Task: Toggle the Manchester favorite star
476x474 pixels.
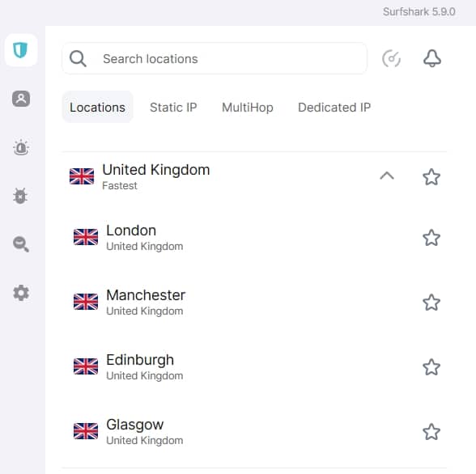Action: coord(431,303)
